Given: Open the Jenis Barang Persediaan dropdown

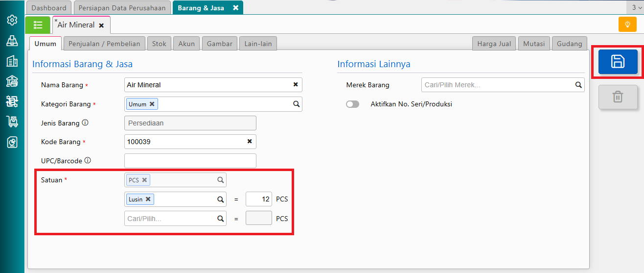Looking at the screenshot, I should point(190,123).
